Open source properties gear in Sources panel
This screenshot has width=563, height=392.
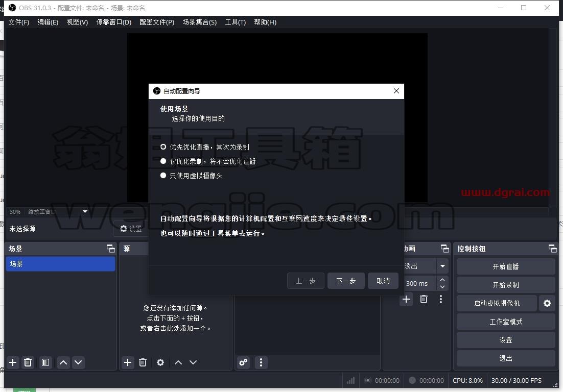160,362
